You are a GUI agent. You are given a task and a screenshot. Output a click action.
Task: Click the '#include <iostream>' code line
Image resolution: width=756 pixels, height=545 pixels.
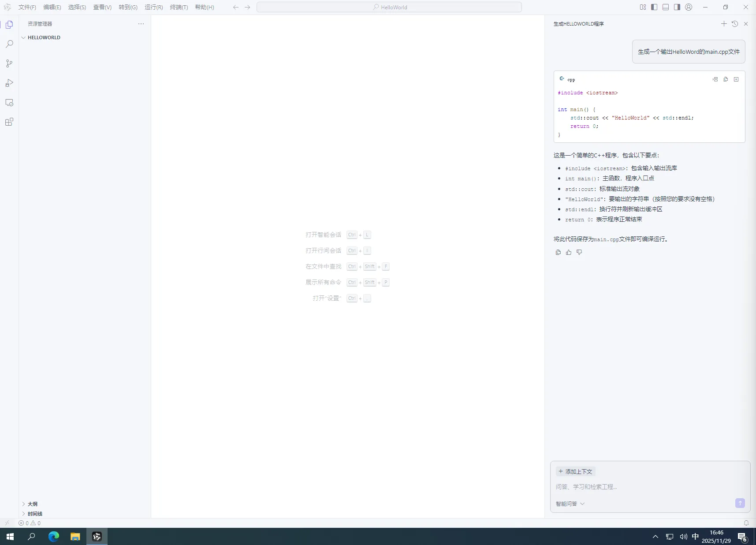click(x=588, y=93)
